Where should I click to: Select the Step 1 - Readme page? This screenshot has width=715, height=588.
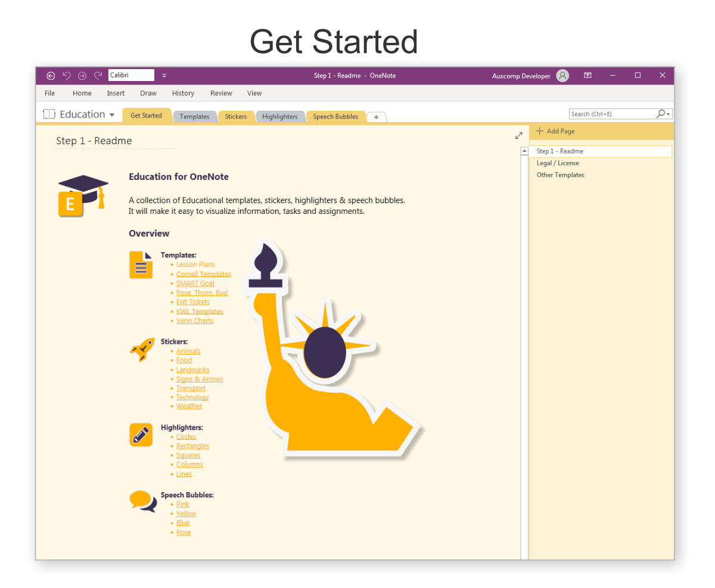click(601, 151)
